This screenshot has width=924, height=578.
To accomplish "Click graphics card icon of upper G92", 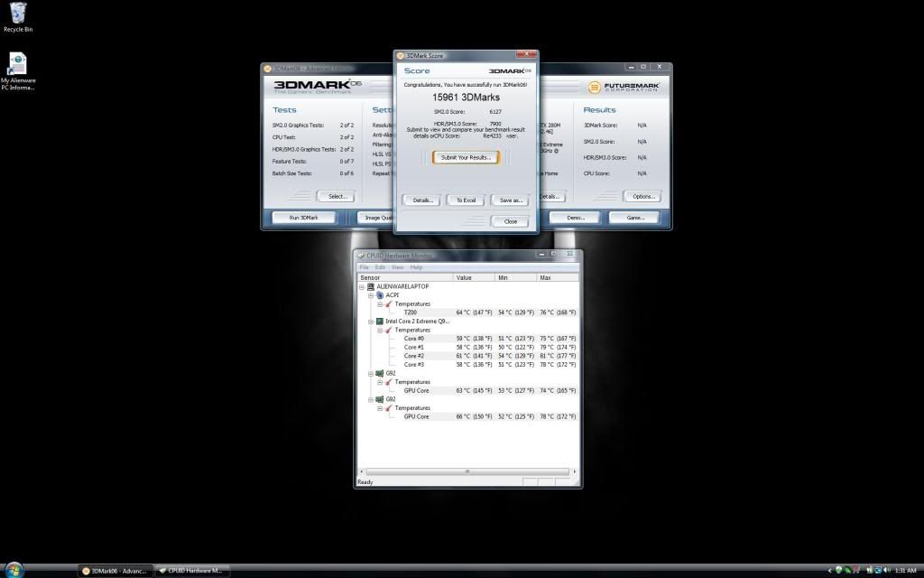I will [x=380, y=373].
